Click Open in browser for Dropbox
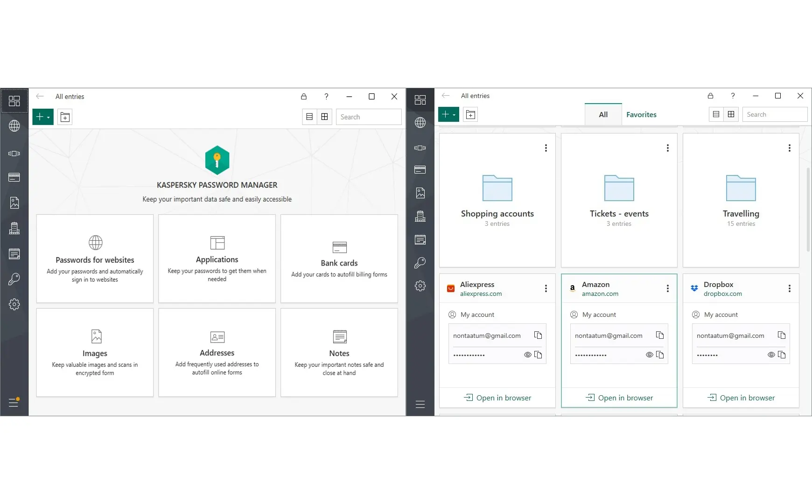The height and width of the screenshot is (504, 812). [741, 398]
